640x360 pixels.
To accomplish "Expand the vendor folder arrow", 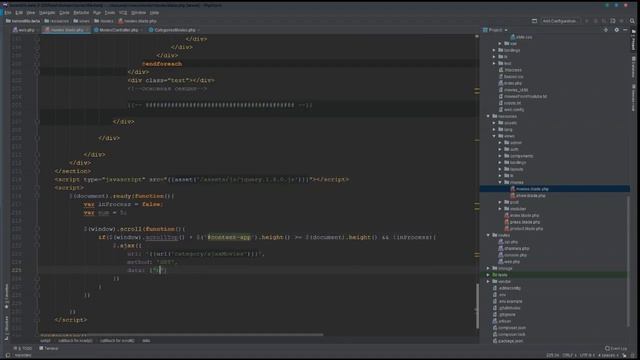I will coord(488,282).
